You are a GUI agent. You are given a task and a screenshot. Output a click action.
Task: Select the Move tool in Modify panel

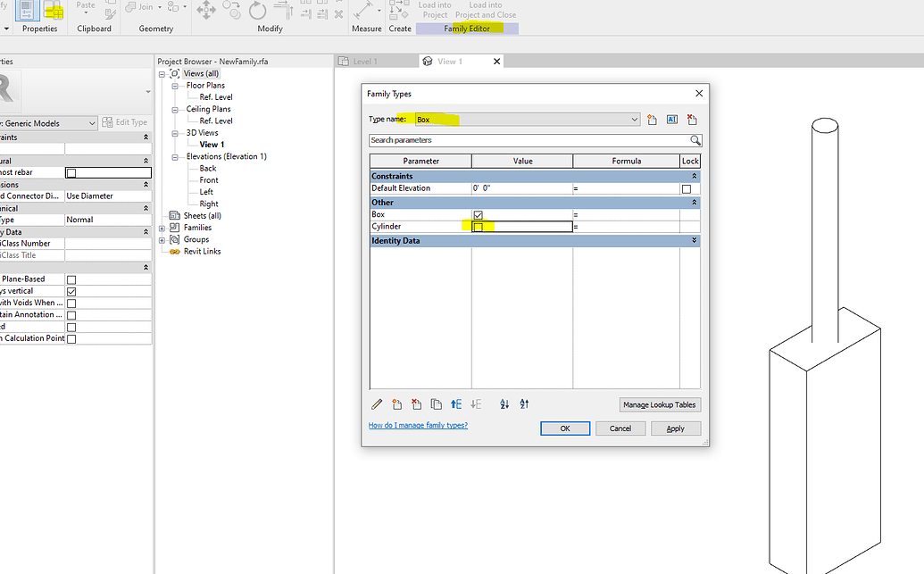(x=206, y=10)
